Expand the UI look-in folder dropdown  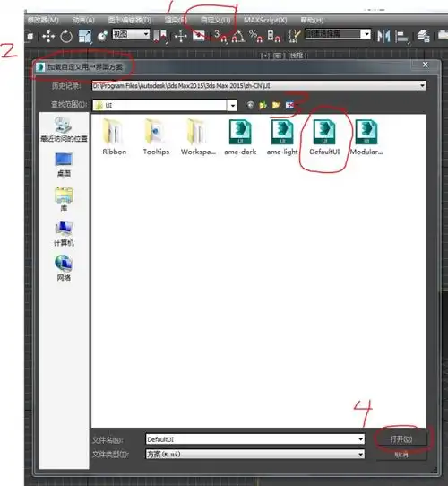232,106
